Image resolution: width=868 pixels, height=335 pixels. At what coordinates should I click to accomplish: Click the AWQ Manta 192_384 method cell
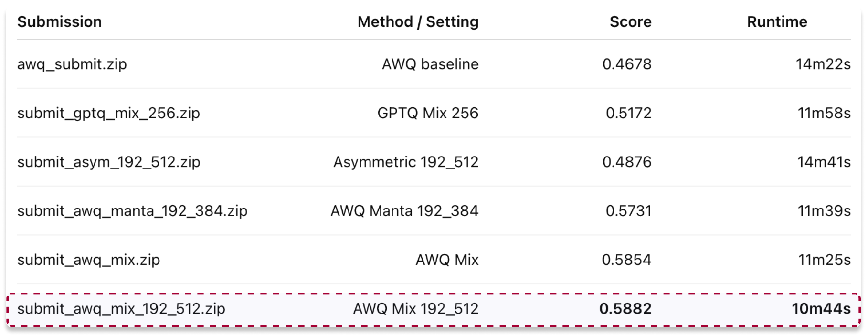[404, 211]
